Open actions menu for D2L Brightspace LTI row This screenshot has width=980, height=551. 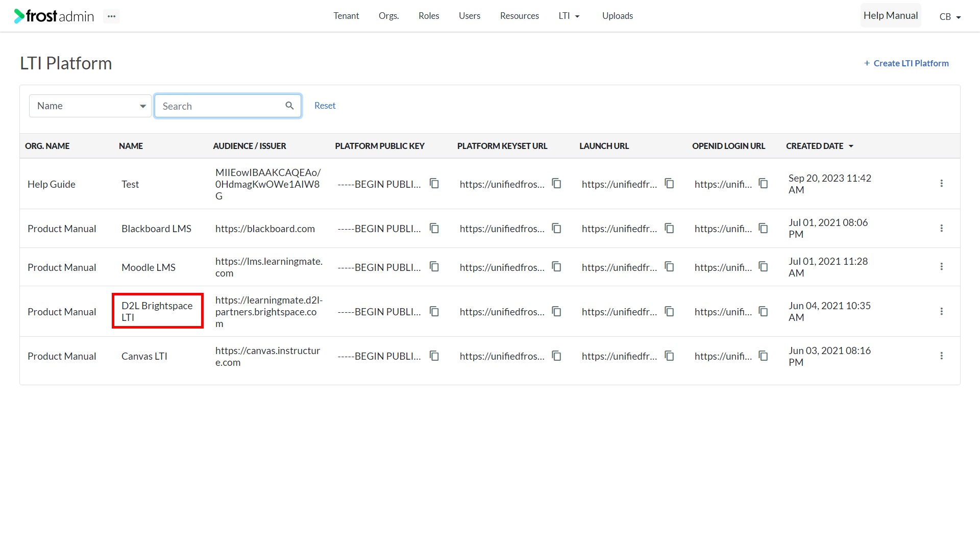click(x=942, y=311)
